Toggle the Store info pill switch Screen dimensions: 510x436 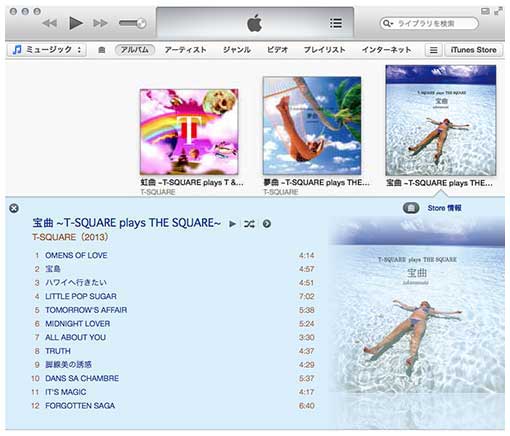(x=411, y=208)
